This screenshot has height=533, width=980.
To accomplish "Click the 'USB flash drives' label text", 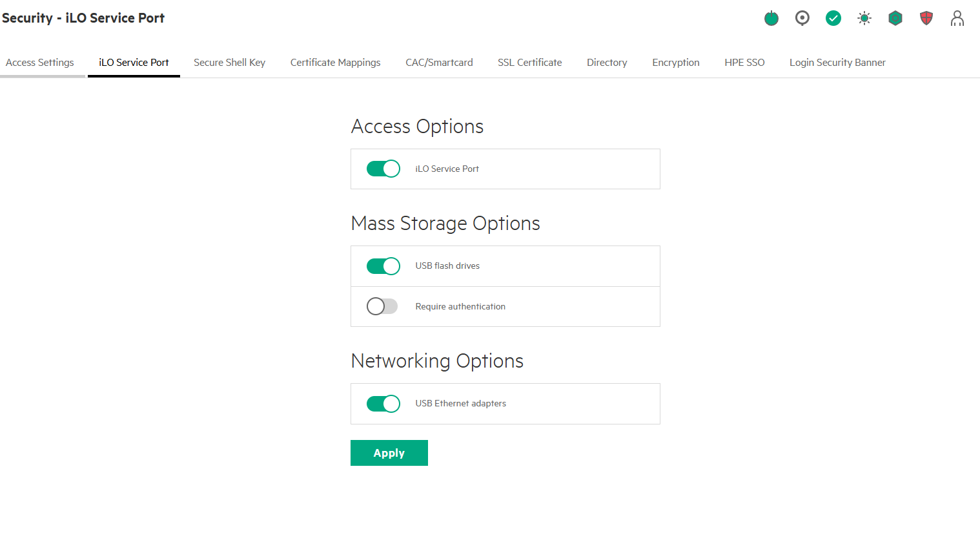I will 447,266.
